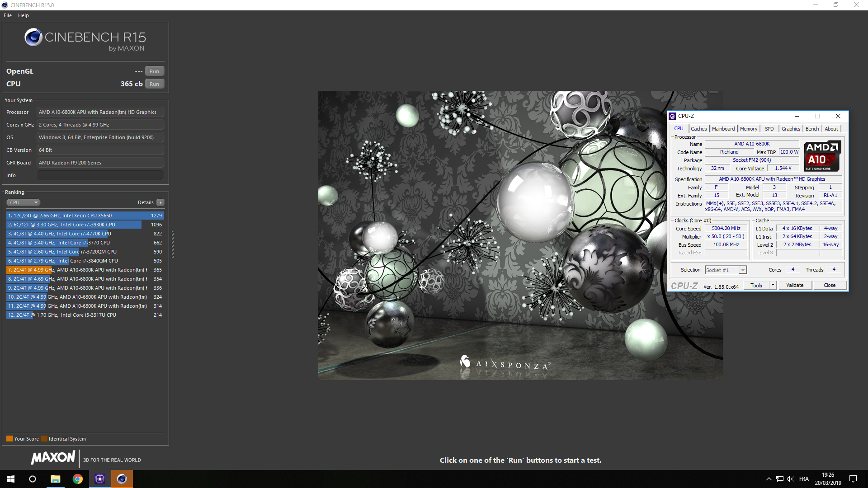
Task: Select ranking entry Intel Xeon CPU X5650
Action: (x=85, y=216)
